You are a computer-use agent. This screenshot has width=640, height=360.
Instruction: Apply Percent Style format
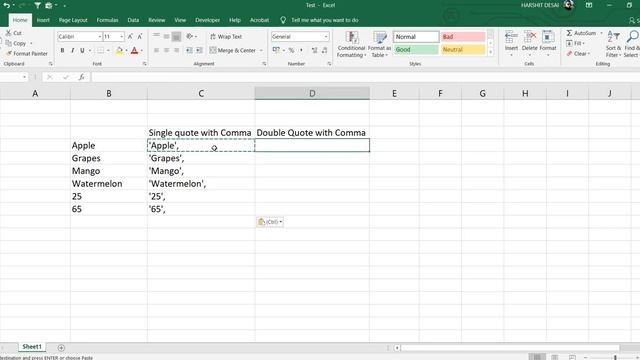coord(291,51)
